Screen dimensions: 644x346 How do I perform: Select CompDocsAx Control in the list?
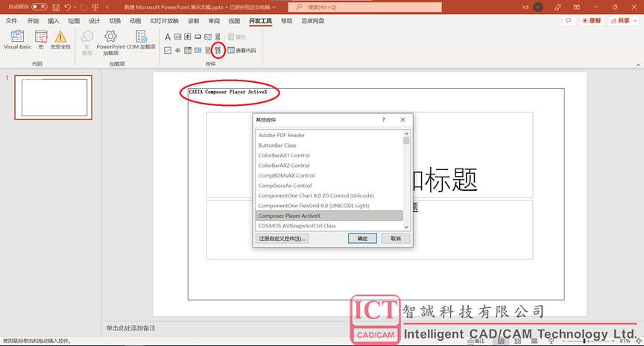click(x=329, y=186)
